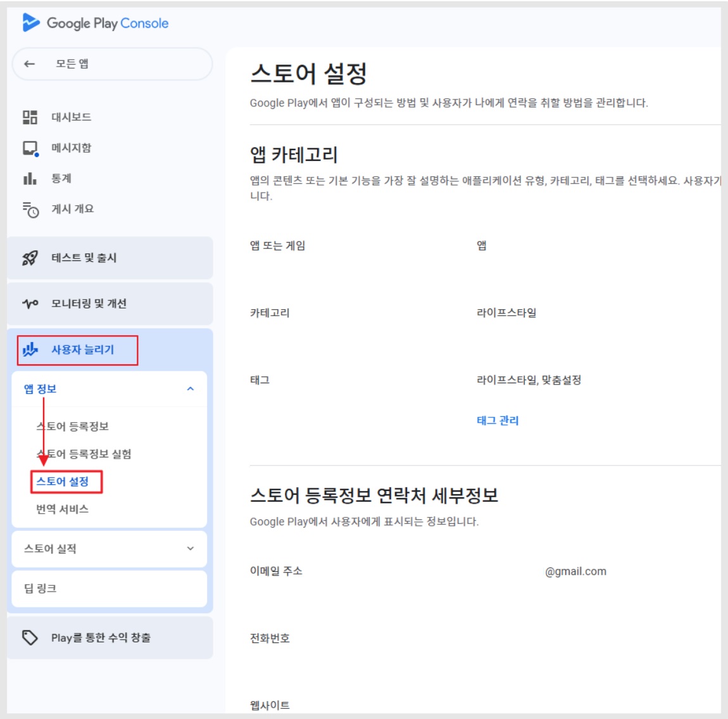
Task: Click the 태그 관리 link
Action: (x=497, y=421)
